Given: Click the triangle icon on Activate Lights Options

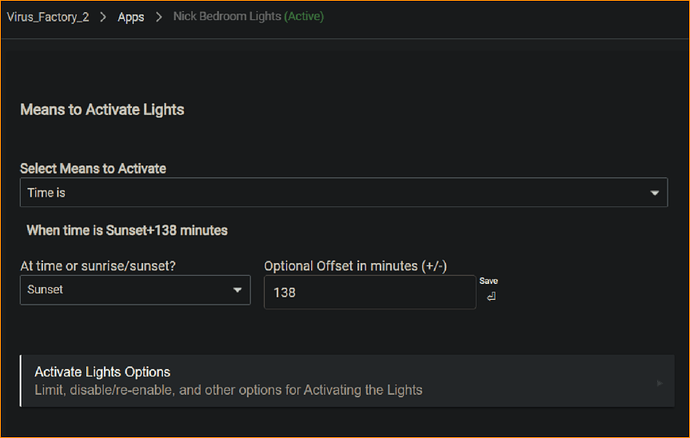Looking at the screenshot, I should pyautogui.click(x=658, y=383).
